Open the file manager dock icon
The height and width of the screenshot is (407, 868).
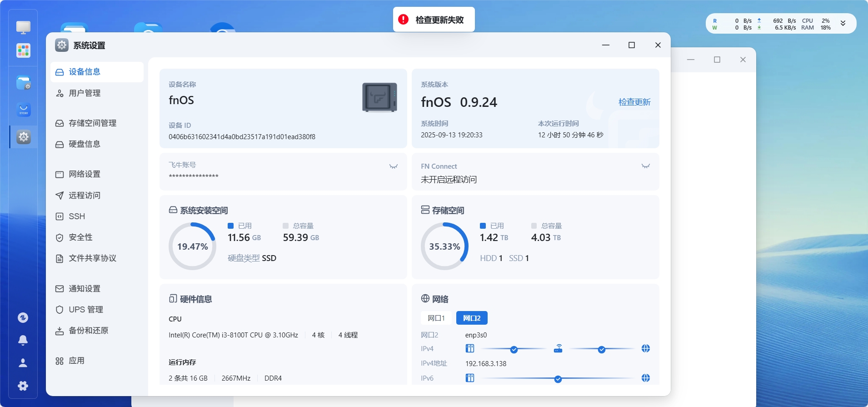[x=23, y=83]
